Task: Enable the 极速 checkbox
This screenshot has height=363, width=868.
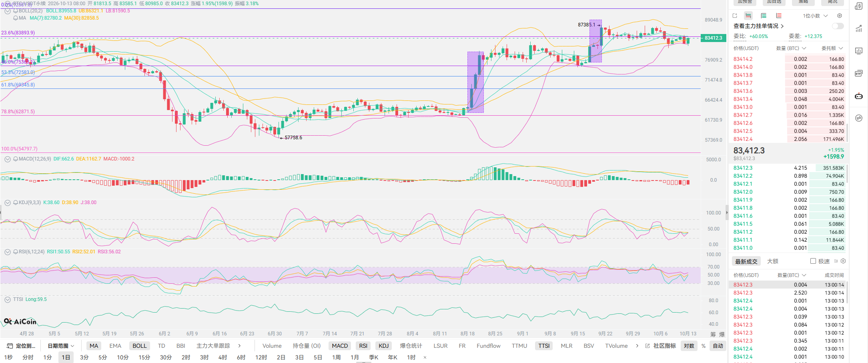Action: [x=813, y=261]
